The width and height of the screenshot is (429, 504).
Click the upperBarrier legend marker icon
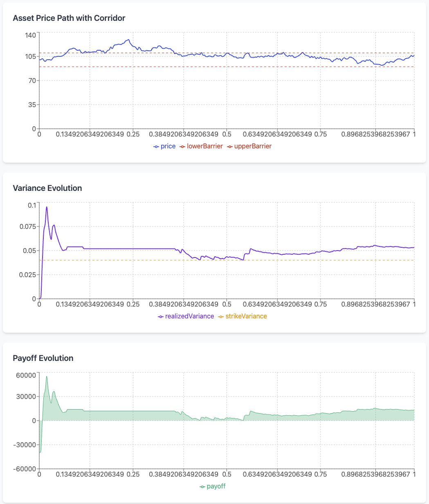coord(230,147)
